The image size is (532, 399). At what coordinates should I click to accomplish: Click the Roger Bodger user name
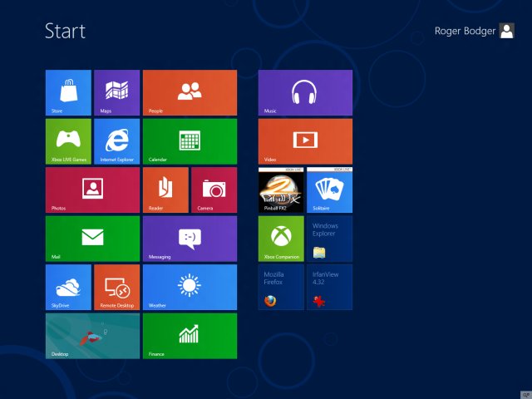pos(465,31)
